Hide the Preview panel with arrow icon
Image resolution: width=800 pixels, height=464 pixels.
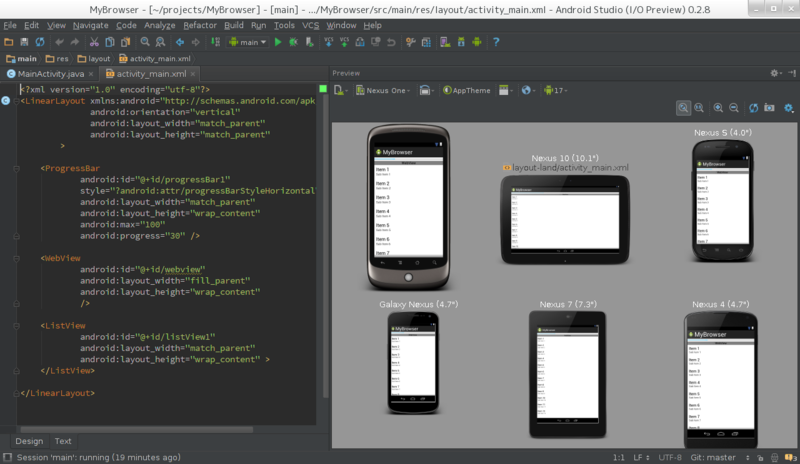792,74
